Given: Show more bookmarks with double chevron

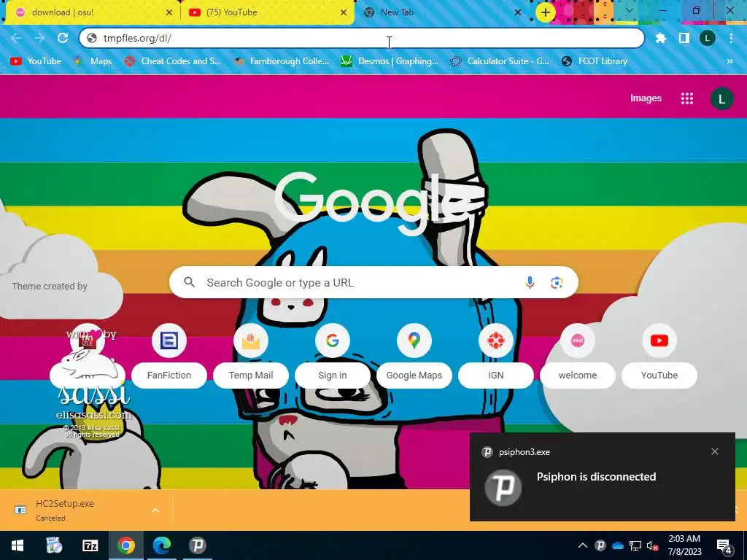Looking at the screenshot, I should tap(729, 61).
